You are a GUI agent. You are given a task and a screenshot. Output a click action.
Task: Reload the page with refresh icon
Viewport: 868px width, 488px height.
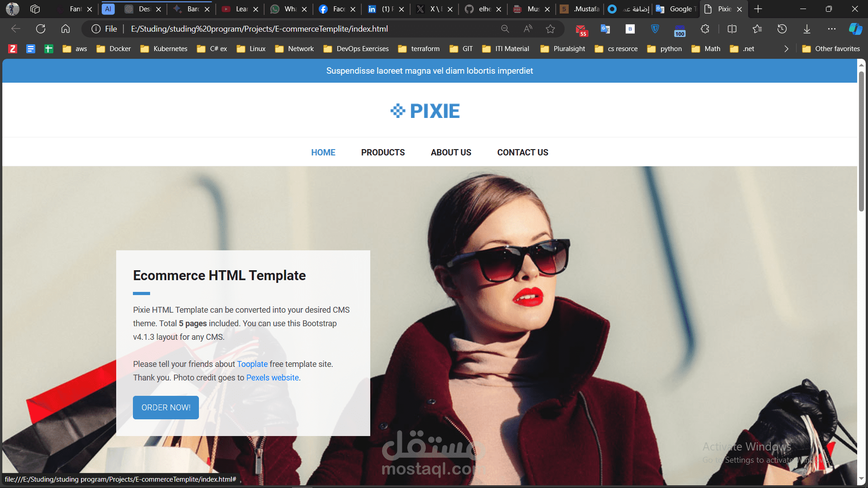[x=41, y=29]
